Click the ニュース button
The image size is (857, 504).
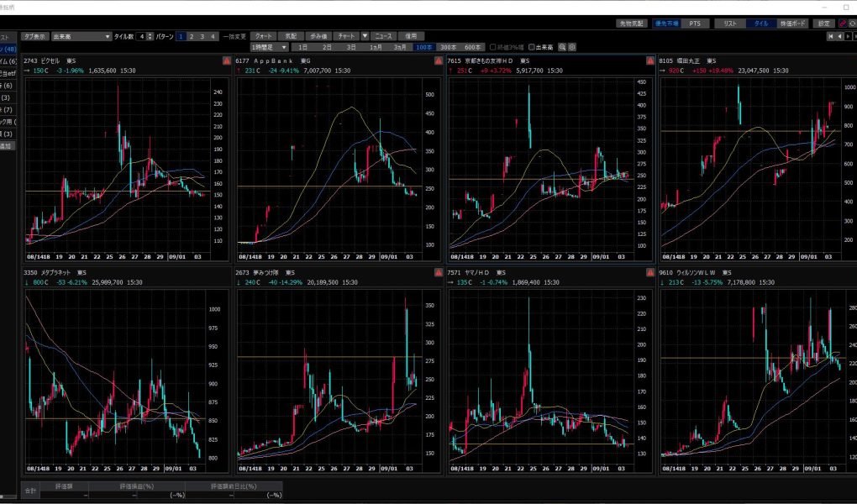pyautogui.click(x=383, y=37)
